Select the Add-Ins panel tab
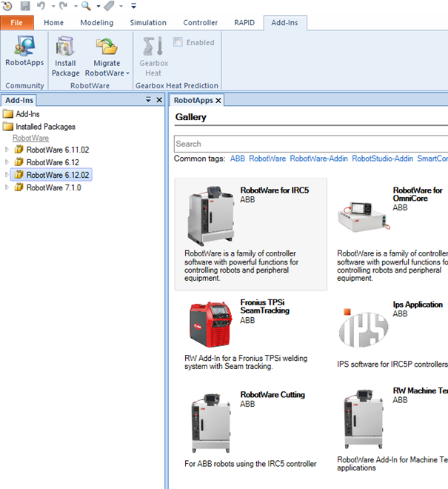The image size is (448, 489). (x=19, y=101)
